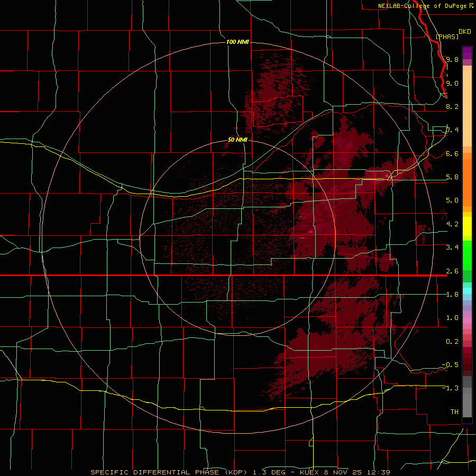Select the KUEX radar site identifier
The image size is (476, 476).
(x=310, y=472)
